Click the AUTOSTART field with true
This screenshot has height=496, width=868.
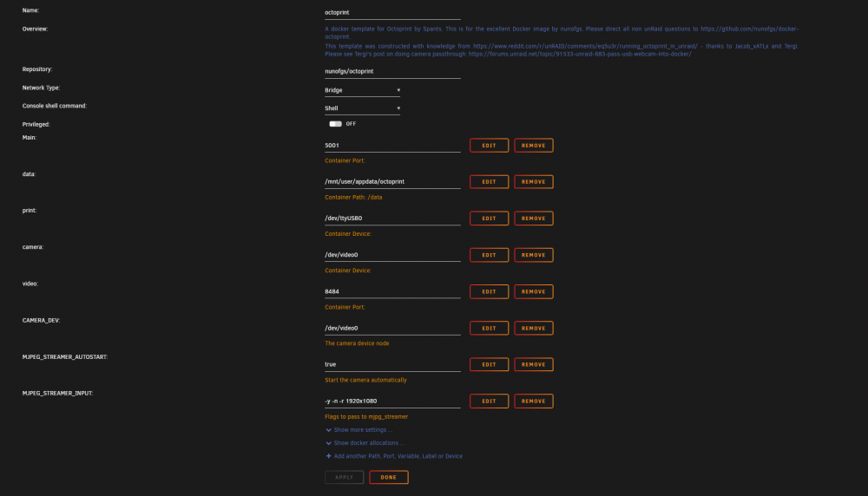392,364
